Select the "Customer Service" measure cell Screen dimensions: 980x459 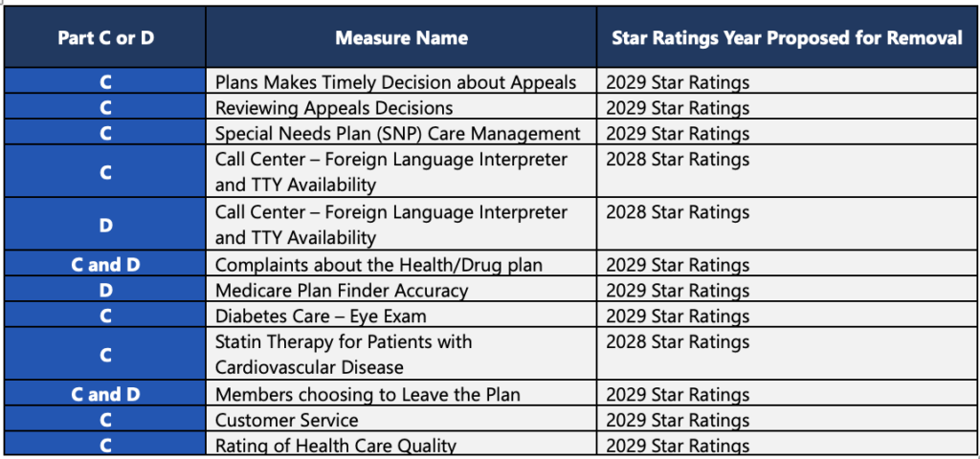click(x=287, y=420)
